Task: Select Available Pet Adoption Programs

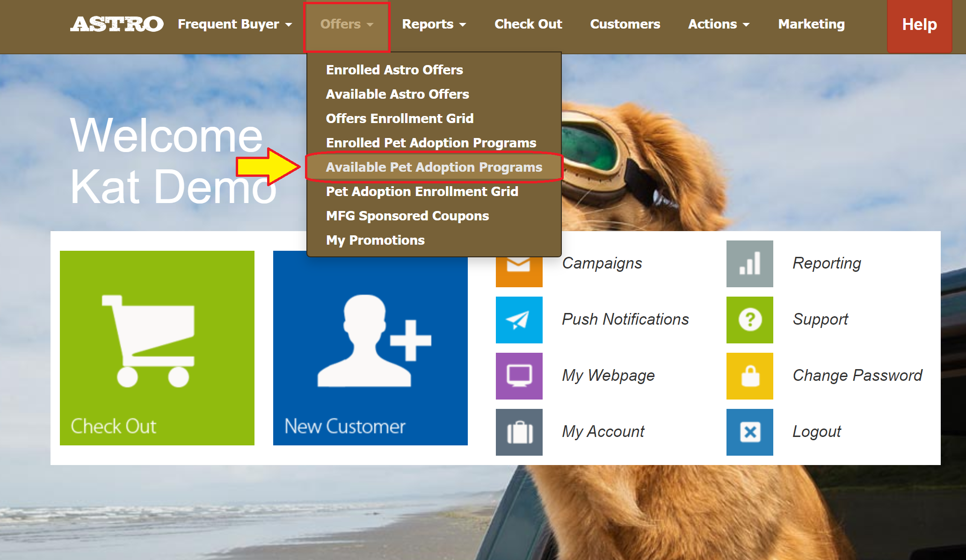Action: point(434,167)
